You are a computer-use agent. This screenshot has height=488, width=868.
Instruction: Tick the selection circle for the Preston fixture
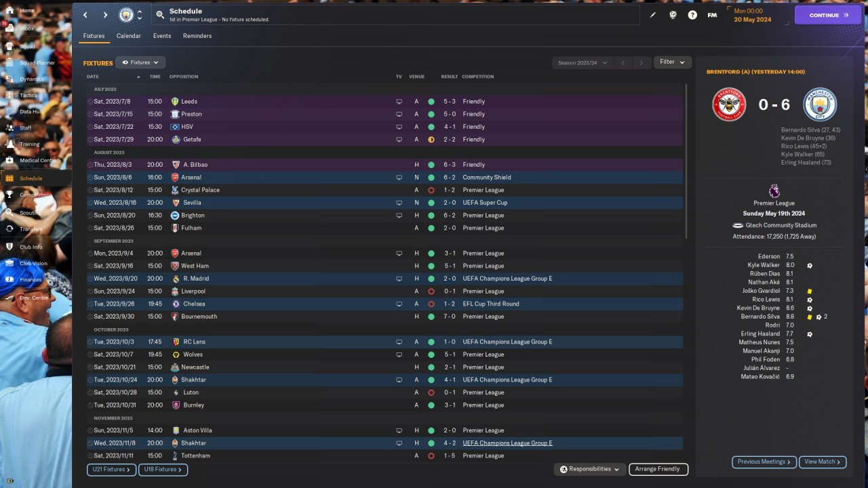(x=90, y=114)
